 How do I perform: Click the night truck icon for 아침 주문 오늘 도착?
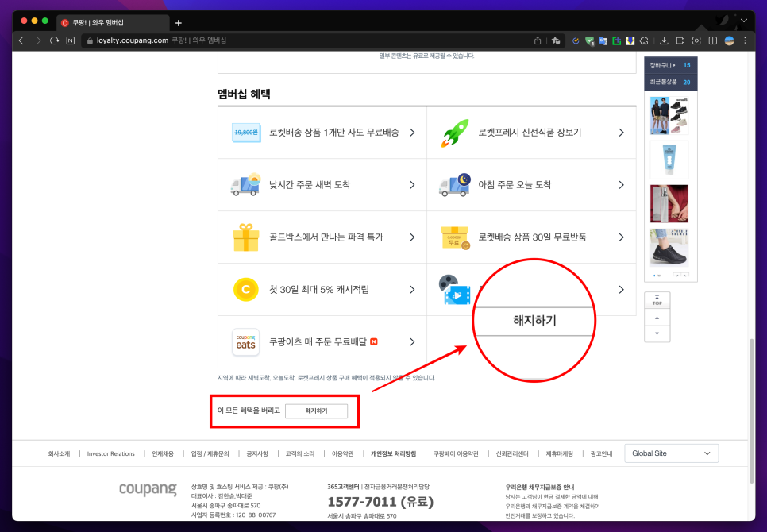click(x=454, y=185)
